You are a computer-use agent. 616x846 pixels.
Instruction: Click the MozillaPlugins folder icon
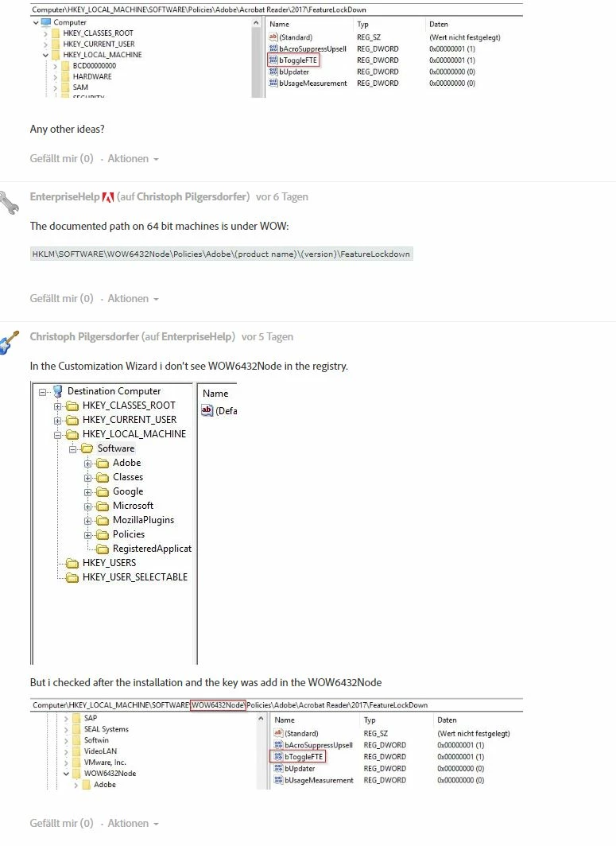[103, 520]
